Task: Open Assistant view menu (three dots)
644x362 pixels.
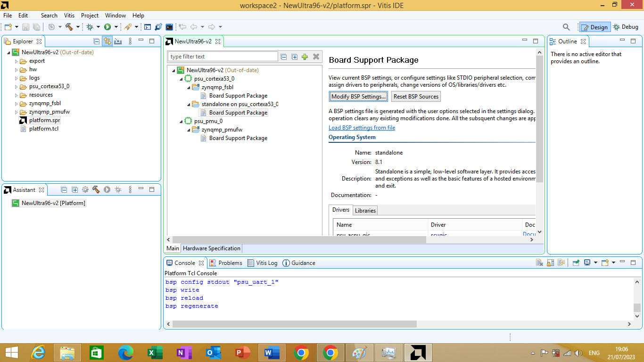Action: pyautogui.click(x=131, y=190)
